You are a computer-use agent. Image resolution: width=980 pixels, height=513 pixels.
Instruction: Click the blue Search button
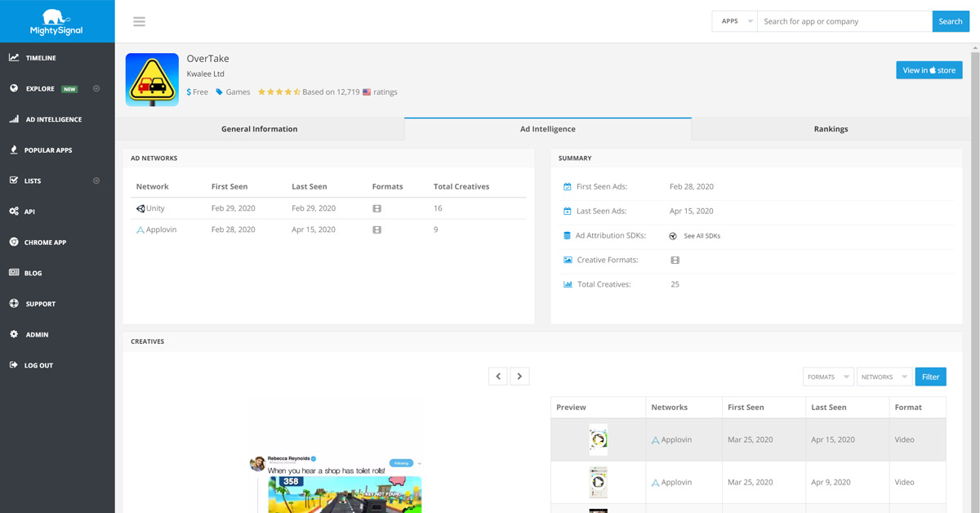tap(951, 21)
